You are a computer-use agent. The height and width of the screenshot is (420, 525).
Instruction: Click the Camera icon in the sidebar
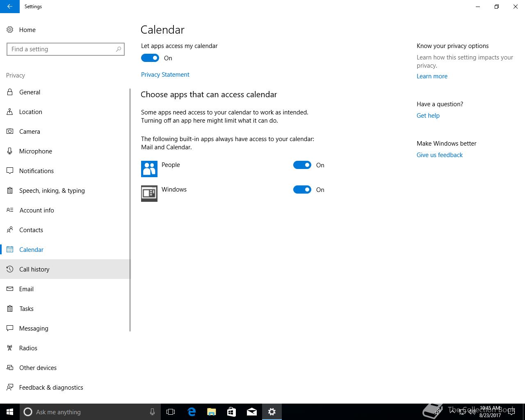(10, 131)
